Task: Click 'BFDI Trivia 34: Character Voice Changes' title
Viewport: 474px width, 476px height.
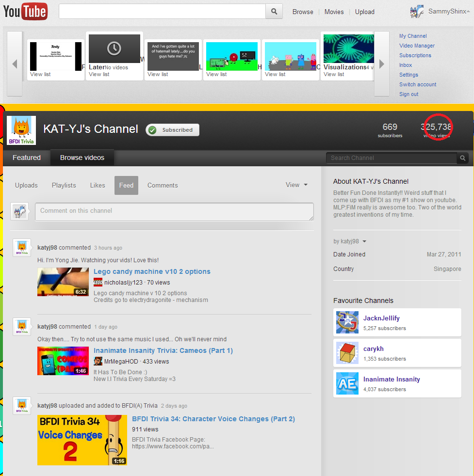Action: pyautogui.click(x=213, y=419)
